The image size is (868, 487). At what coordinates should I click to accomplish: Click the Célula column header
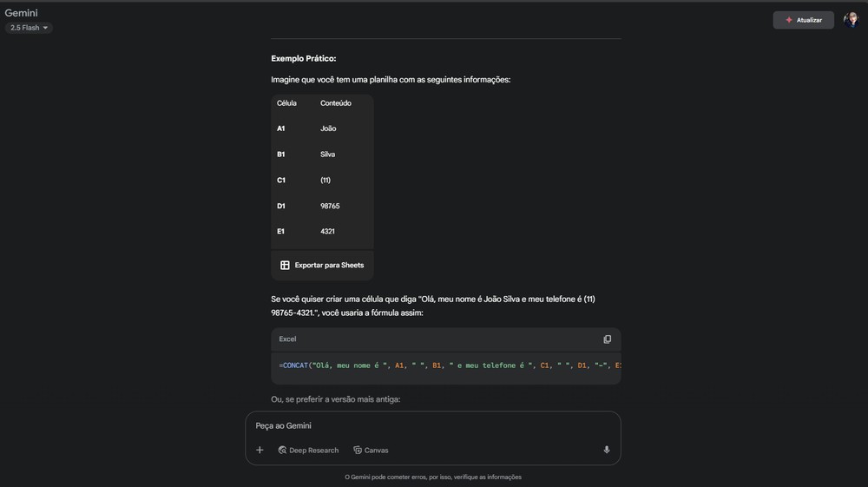click(286, 103)
